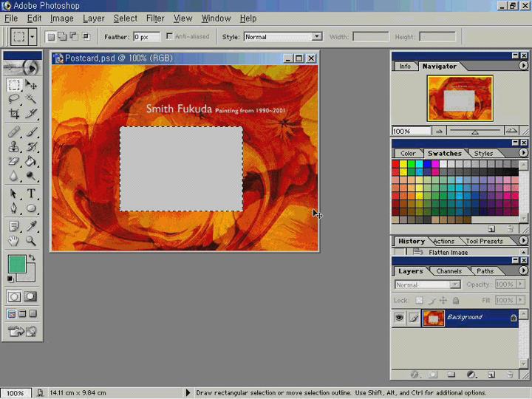Open the Image menu

coord(62,18)
